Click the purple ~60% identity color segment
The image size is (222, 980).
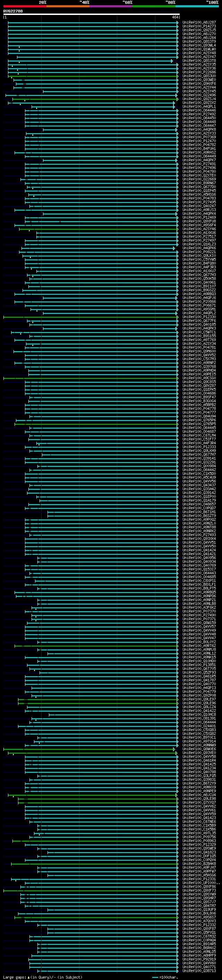pos(111,6)
